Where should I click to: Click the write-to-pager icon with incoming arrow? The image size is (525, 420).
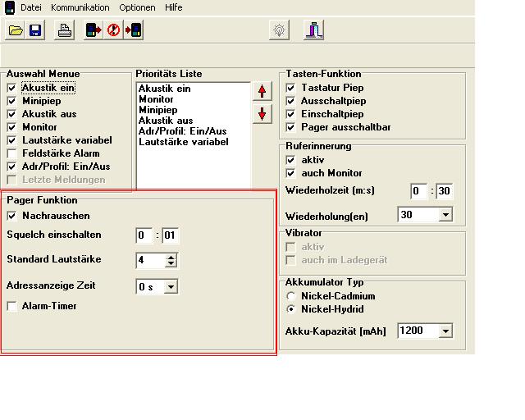[x=133, y=30]
